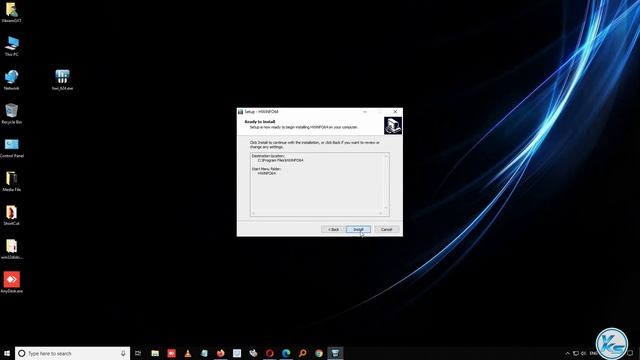
Task: Click the Install button in setup dialog
Action: click(358, 229)
